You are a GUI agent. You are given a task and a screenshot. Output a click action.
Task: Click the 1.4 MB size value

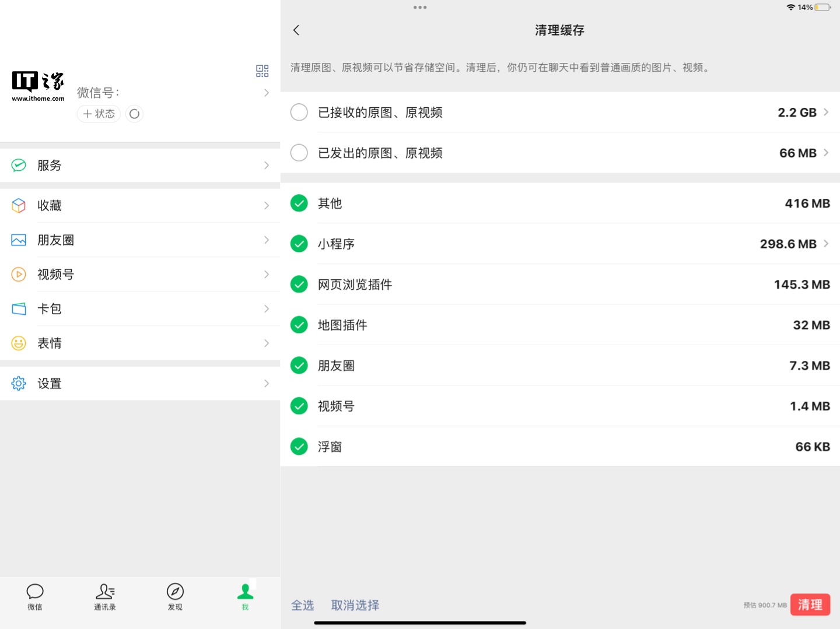coord(810,406)
